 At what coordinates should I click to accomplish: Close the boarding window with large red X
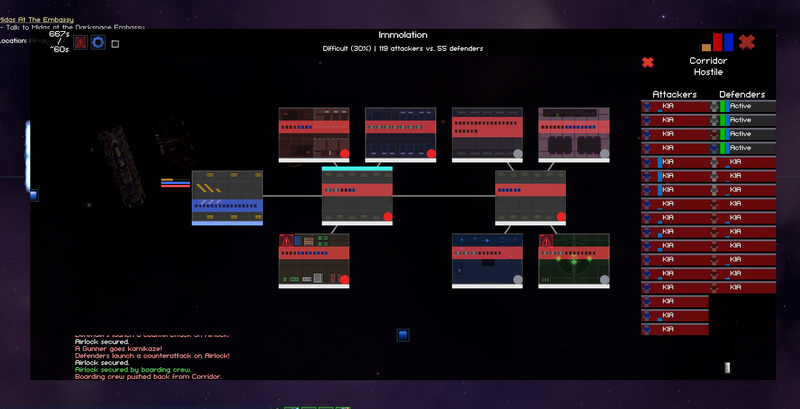click(x=746, y=42)
